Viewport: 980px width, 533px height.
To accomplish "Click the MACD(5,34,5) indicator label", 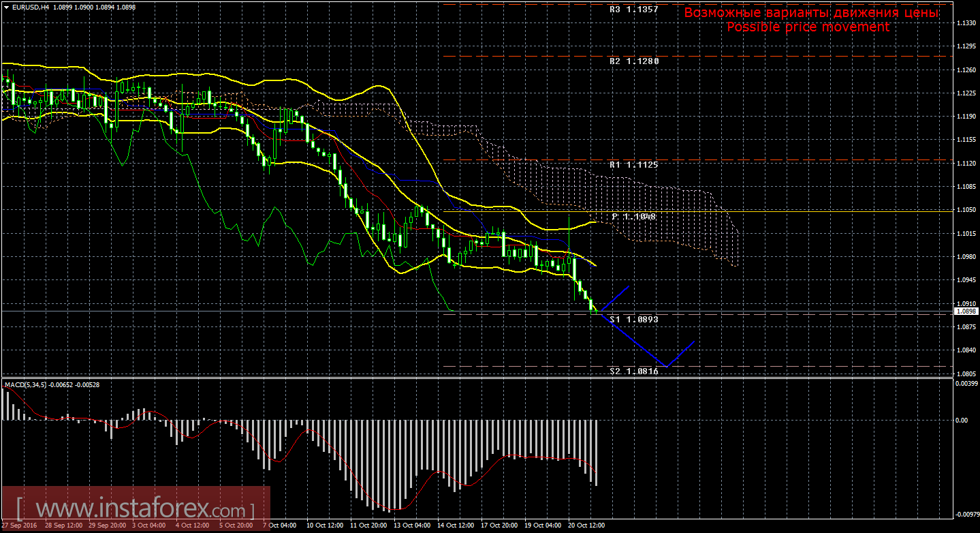I will [x=27, y=384].
